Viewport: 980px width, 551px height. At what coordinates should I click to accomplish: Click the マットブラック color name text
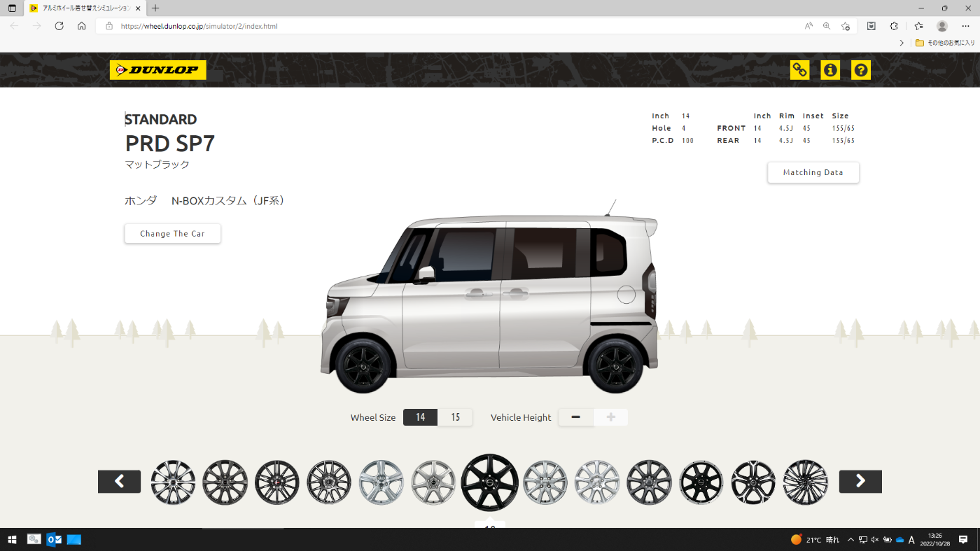(157, 165)
